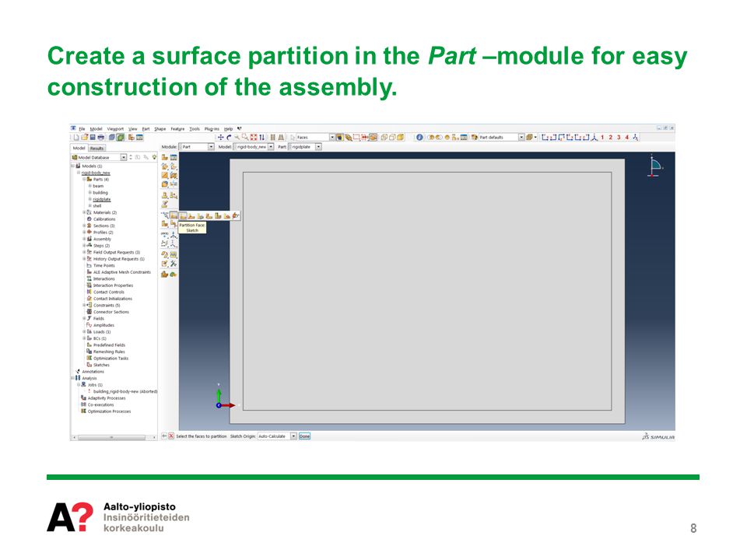Open the Plug-ins menu

point(212,129)
